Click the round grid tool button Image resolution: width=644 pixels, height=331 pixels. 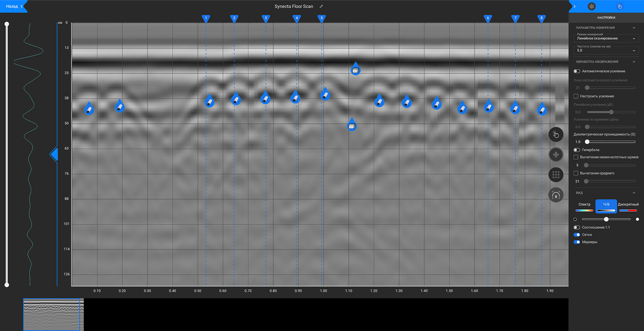click(556, 175)
